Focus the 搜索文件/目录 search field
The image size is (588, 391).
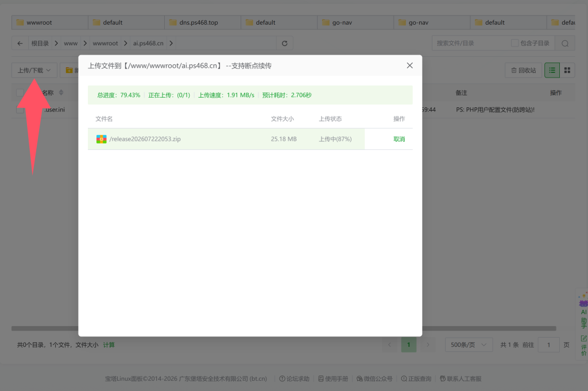pyautogui.click(x=471, y=44)
